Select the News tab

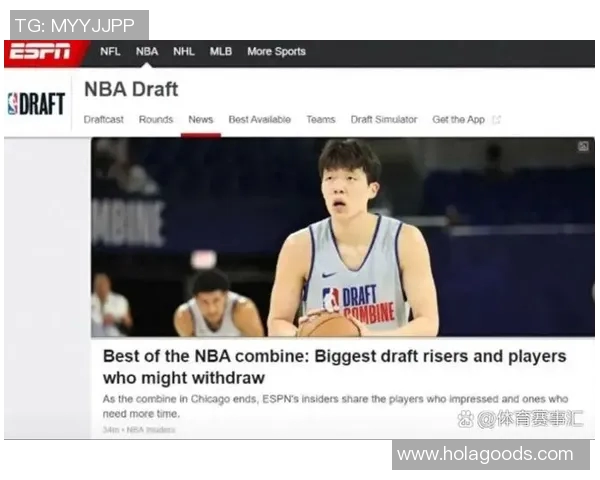(x=201, y=120)
